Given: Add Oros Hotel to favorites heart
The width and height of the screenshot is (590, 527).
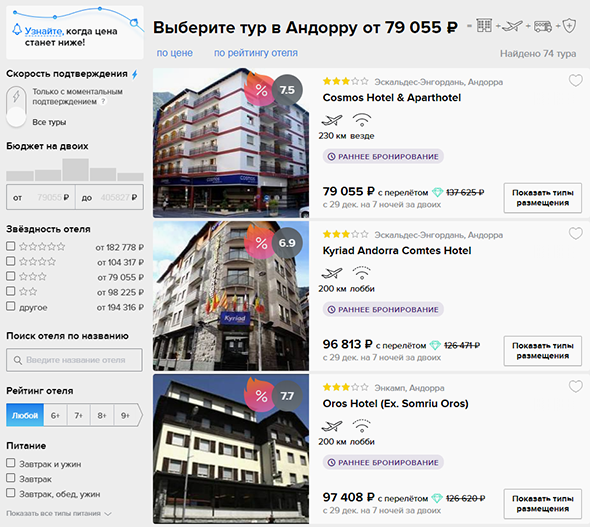Looking at the screenshot, I should (575, 386).
